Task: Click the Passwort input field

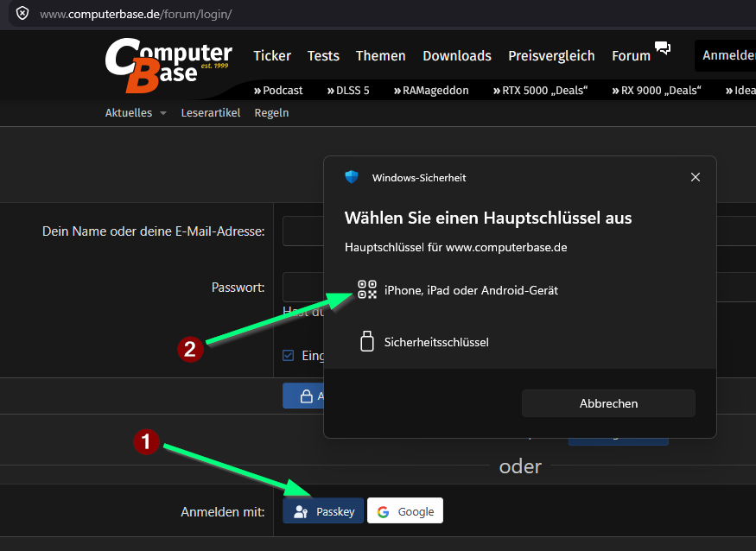Action: pos(303,287)
